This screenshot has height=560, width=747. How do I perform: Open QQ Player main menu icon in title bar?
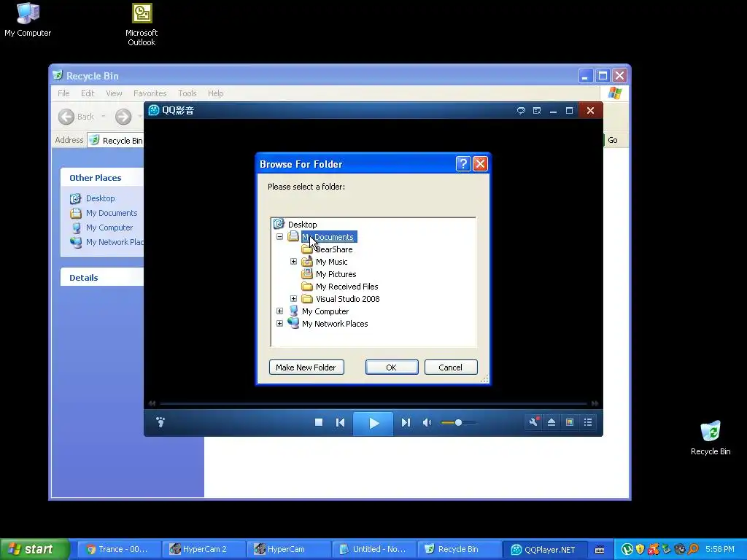[537, 111]
